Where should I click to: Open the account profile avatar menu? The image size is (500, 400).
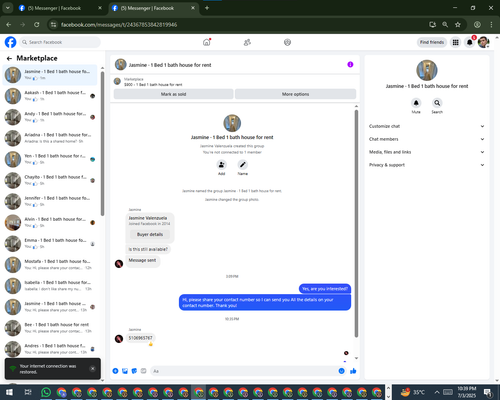coord(483,42)
